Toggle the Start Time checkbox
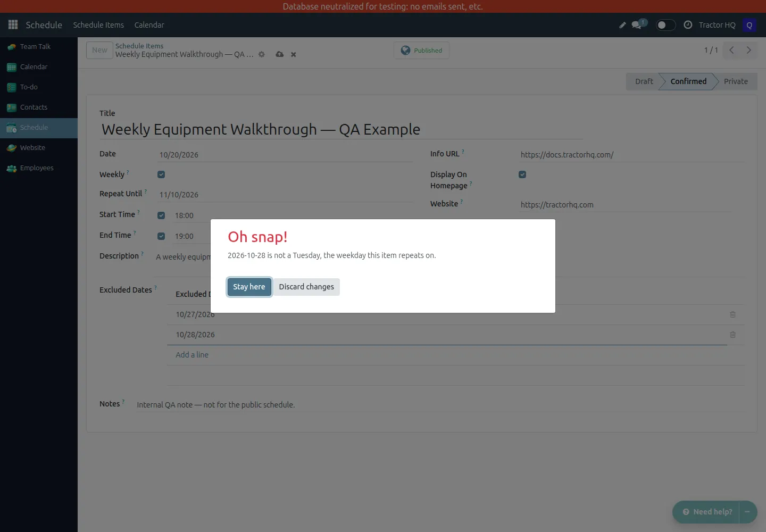766x532 pixels. pos(161,215)
